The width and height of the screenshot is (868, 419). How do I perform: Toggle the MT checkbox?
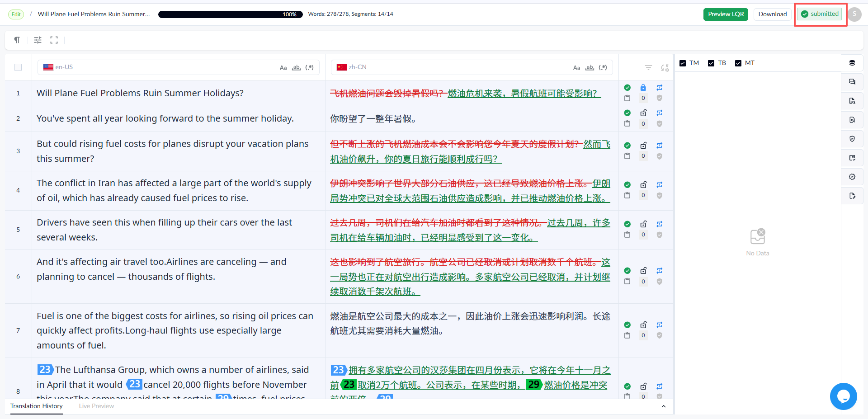(738, 63)
